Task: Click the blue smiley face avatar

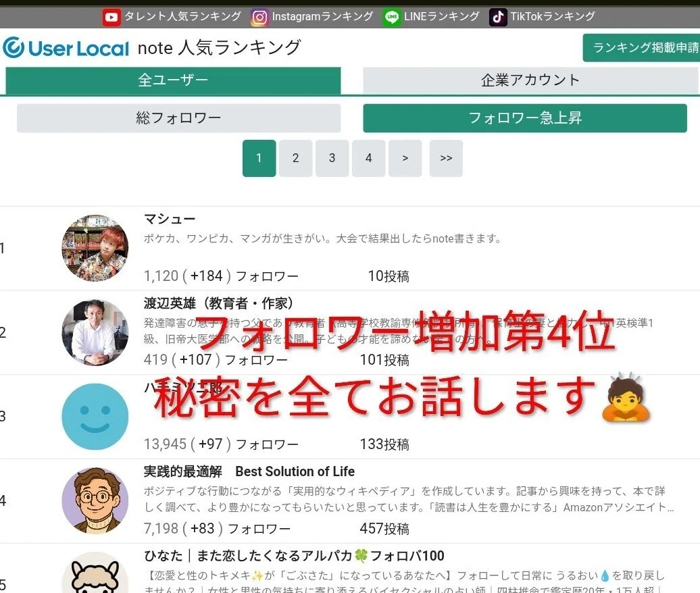Action: pyautogui.click(x=95, y=416)
